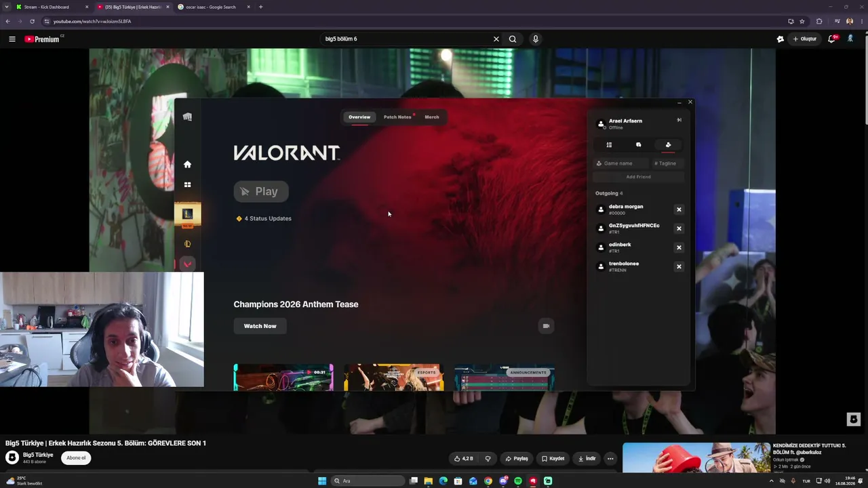Start voice search with microphone

pyautogui.click(x=536, y=39)
